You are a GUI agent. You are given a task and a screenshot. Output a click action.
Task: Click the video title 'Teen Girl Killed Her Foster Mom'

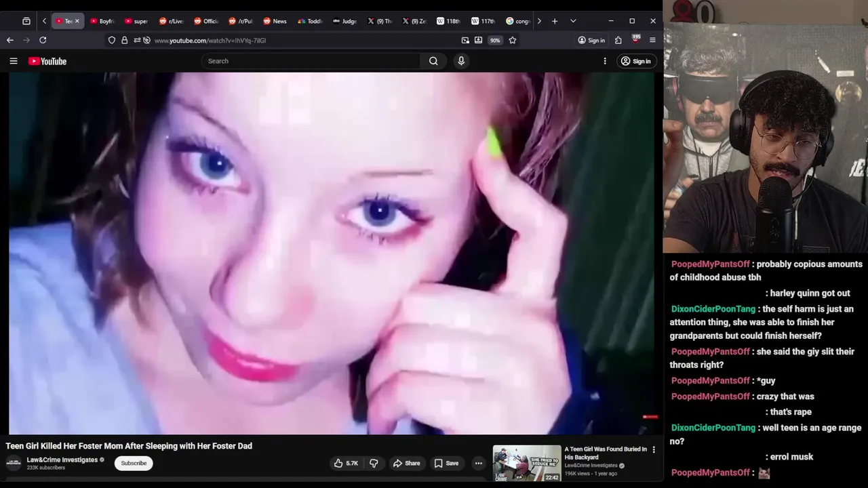(x=129, y=446)
